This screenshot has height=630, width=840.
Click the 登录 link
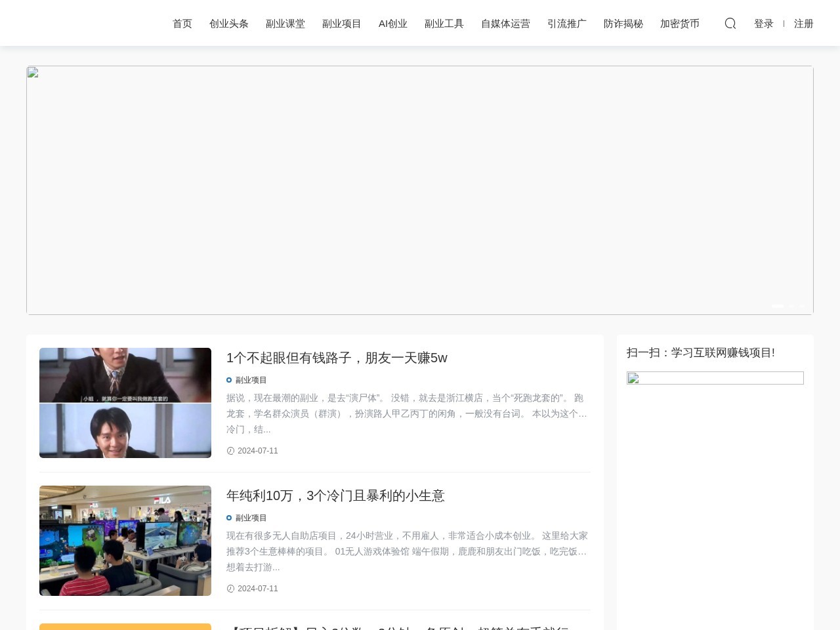click(x=764, y=24)
